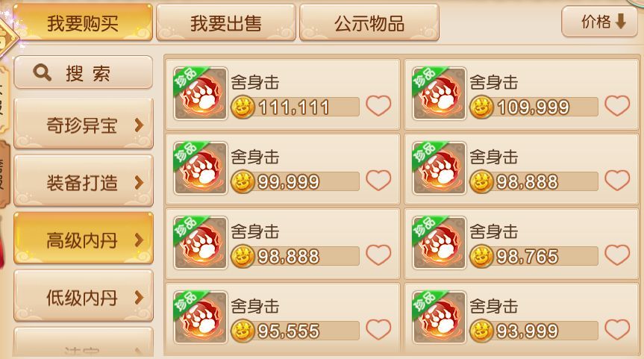The height and width of the screenshot is (359, 644).
Task: Select the 舍身击 icon priced 98,765
Action: tap(439, 243)
